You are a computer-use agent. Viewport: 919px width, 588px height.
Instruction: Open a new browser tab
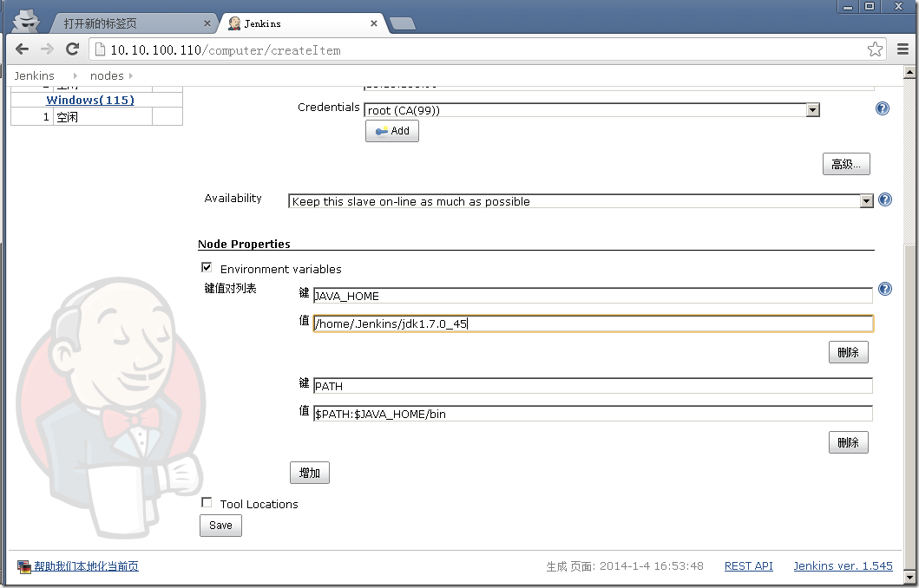click(x=402, y=23)
